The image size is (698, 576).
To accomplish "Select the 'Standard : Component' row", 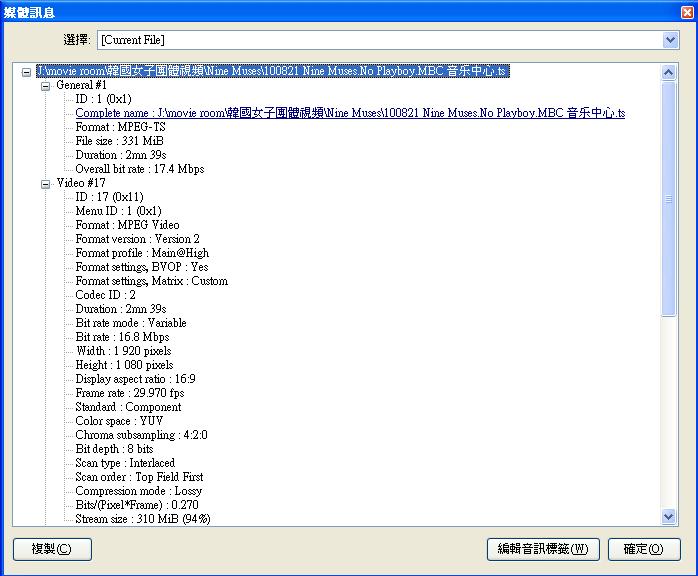I will pos(128,407).
